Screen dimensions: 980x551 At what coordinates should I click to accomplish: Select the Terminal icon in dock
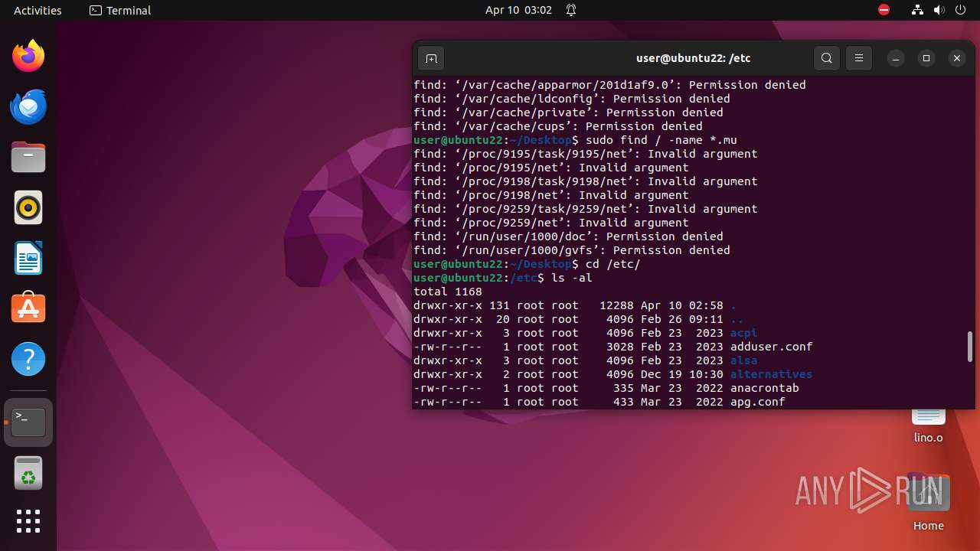28,422
